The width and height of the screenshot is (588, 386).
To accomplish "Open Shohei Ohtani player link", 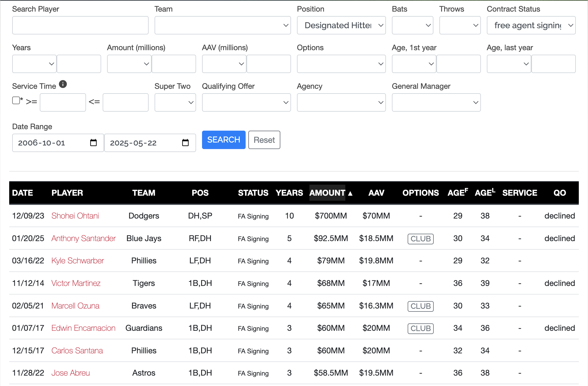I will [x=75, y=216].
